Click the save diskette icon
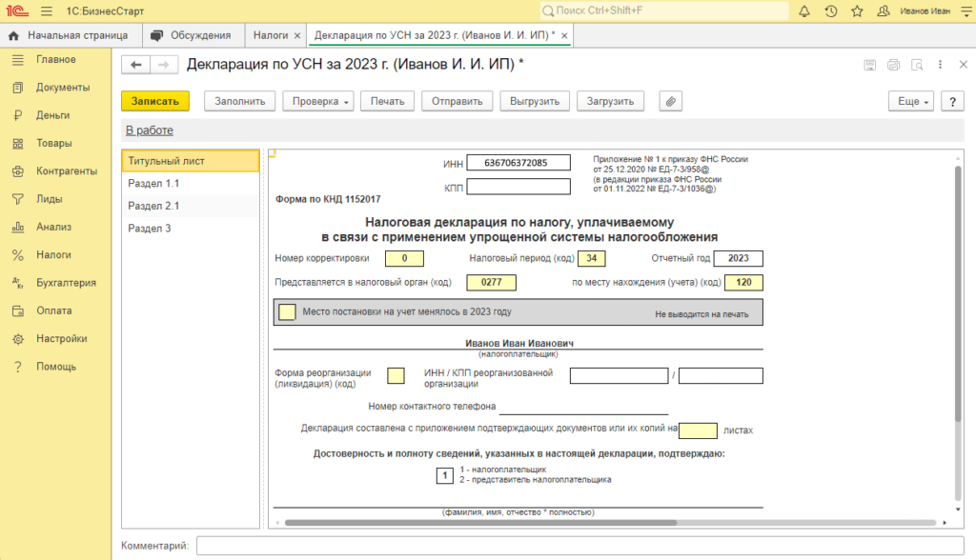This screenshot has width=976, height=560. 870,65
